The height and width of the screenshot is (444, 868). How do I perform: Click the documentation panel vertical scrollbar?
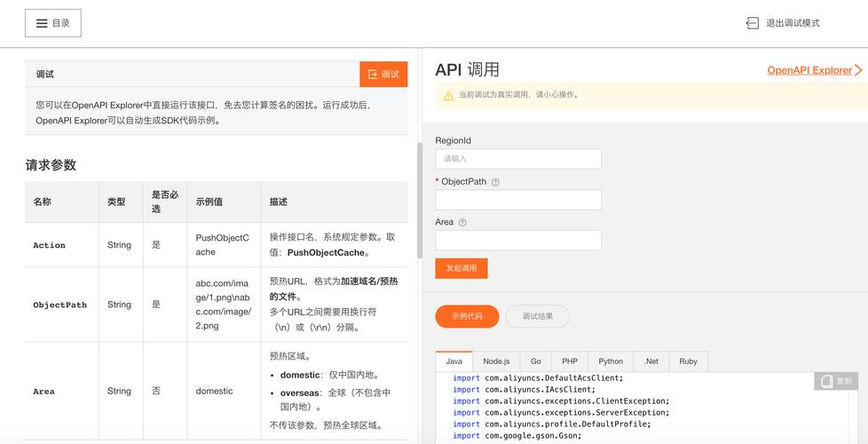(x=419, y=200)
